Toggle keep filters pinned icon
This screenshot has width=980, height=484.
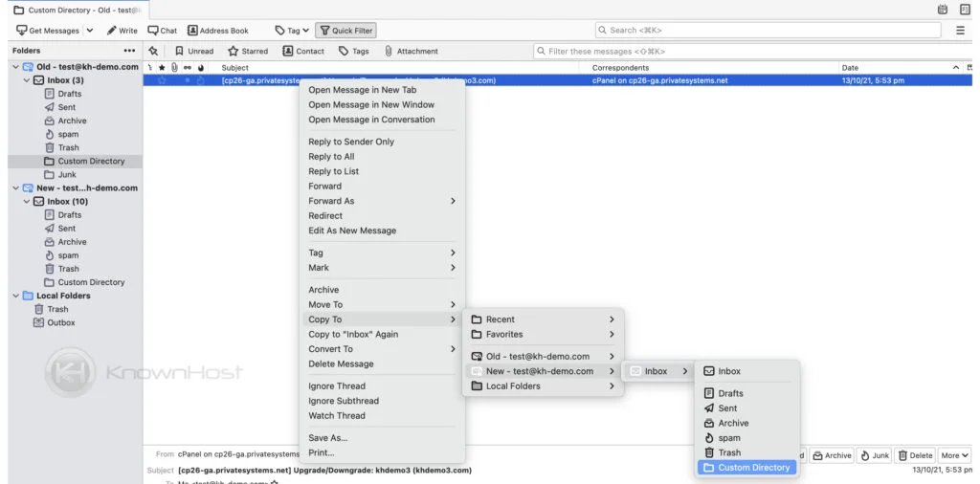pyautogui.click(x=153, y=52)
